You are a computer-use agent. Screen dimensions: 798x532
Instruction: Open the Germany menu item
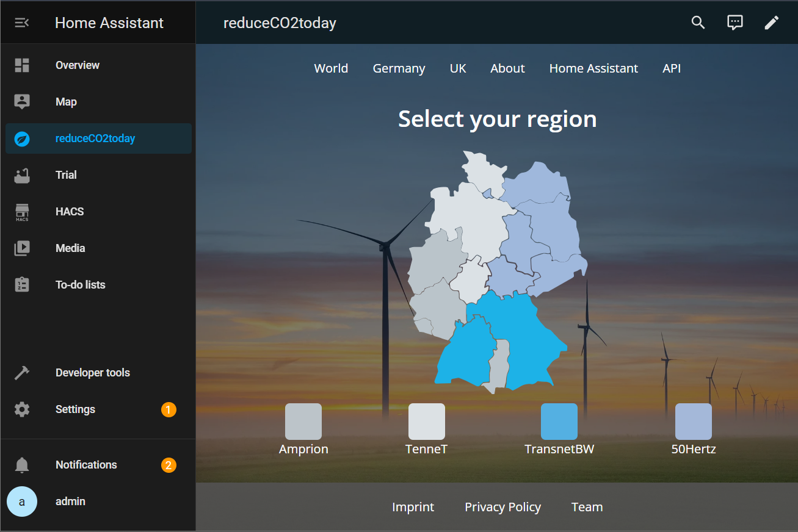pyautogui.click(x=399, y=68)
